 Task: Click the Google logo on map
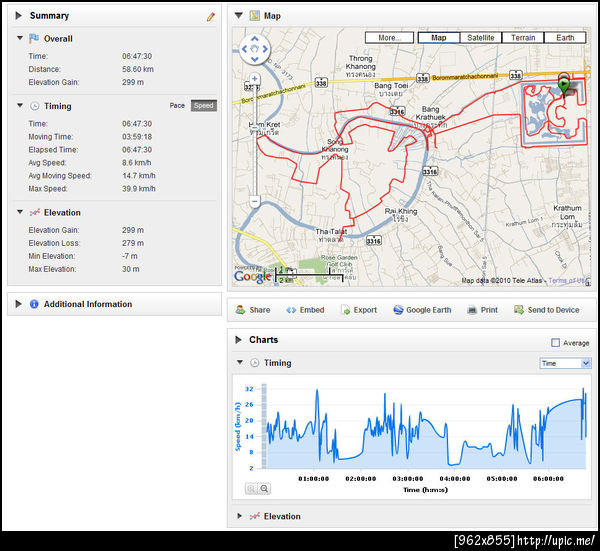pyautogui.click(x=253, y=276)
